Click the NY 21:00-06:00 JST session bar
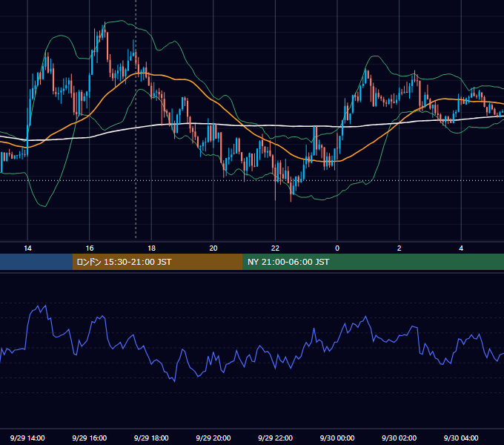Image resolution: width=504 pixels, height=445 pixels. (373, 262)
